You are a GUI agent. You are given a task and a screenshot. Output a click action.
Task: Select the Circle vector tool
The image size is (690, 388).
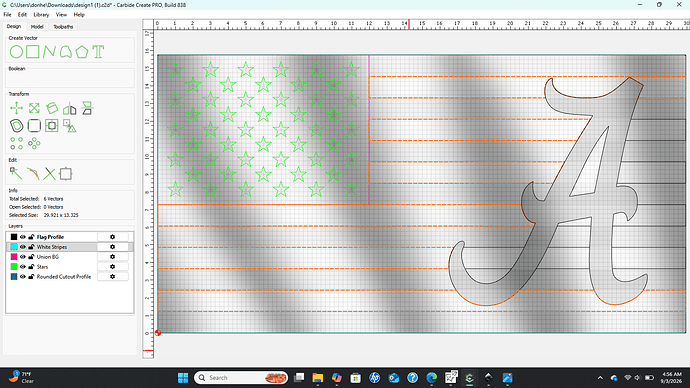pyautogui.click(x=16, y=52)
